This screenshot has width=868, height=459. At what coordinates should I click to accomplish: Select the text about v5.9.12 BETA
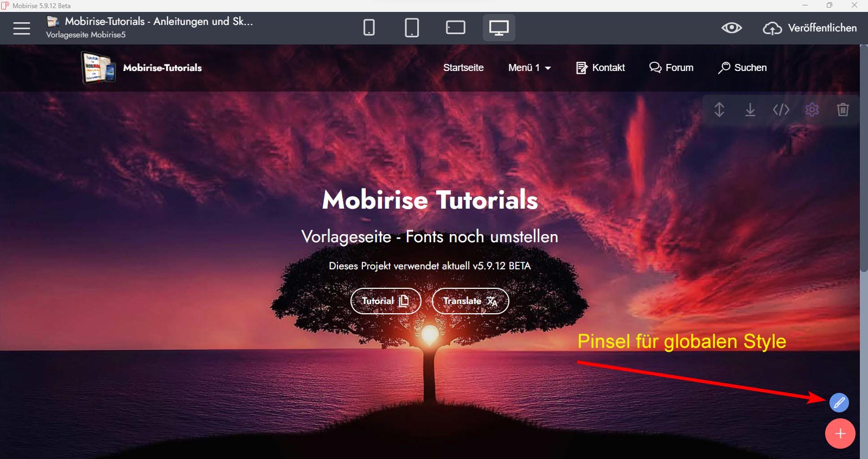[x=430, y=266]
